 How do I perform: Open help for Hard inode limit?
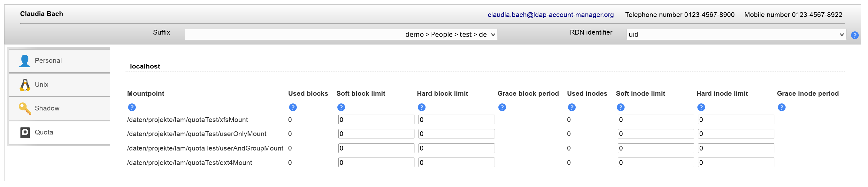pyautogui.click(x=702, y=108)
